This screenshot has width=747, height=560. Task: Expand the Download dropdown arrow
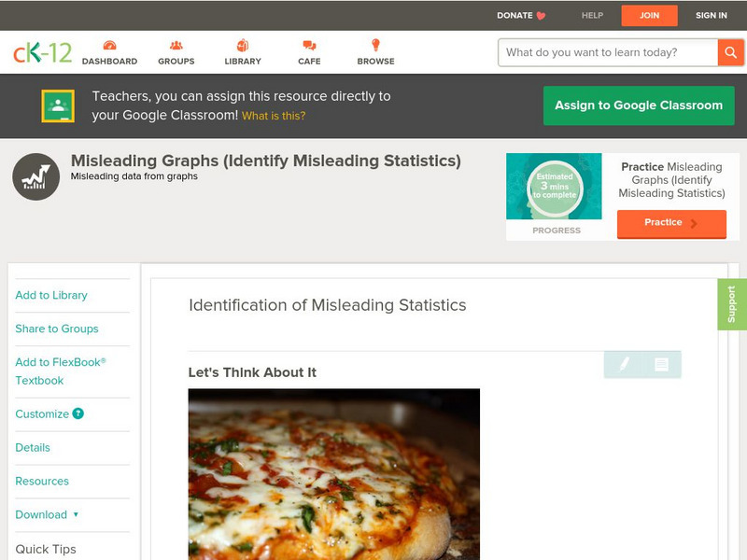76,514
